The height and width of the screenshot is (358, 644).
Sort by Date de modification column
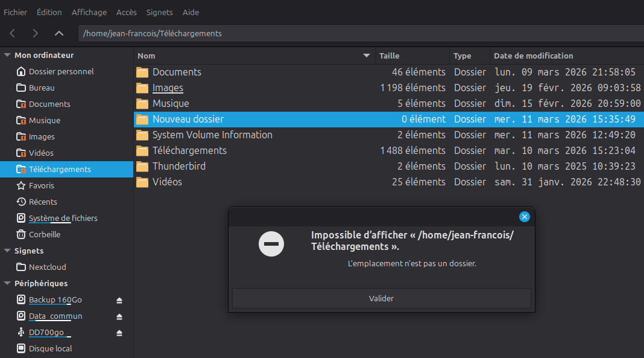tap(533, 56)
